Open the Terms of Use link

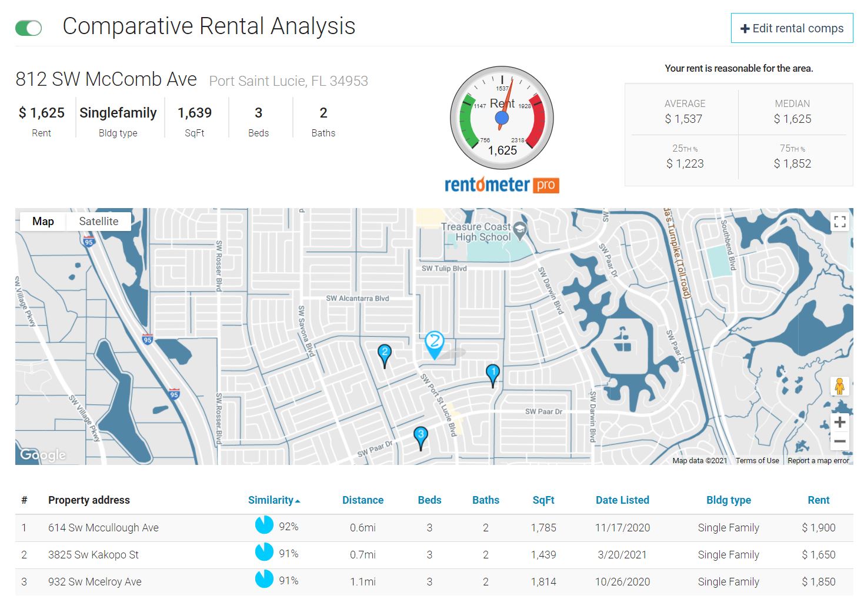tap(757, 460)
